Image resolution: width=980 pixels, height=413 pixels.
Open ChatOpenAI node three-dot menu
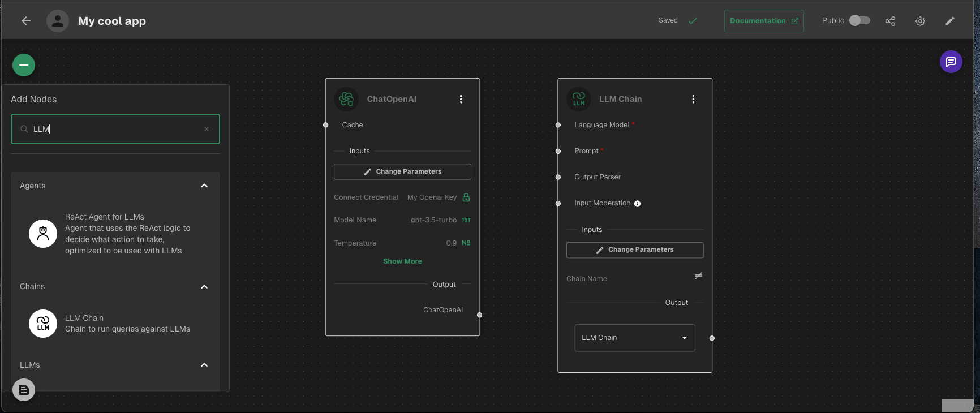pyautogui.click(x=461, y=99)
